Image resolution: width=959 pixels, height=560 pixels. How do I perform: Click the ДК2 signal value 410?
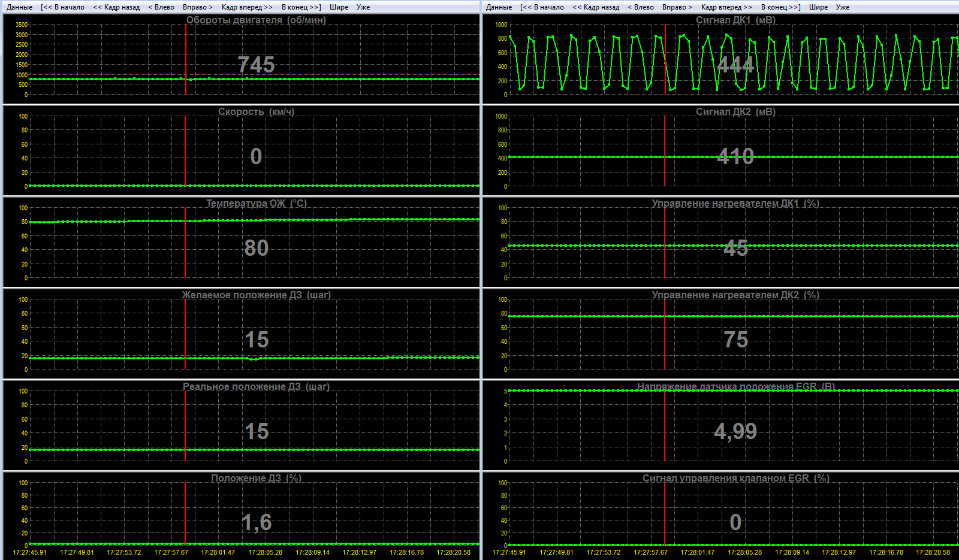(735, 156)
